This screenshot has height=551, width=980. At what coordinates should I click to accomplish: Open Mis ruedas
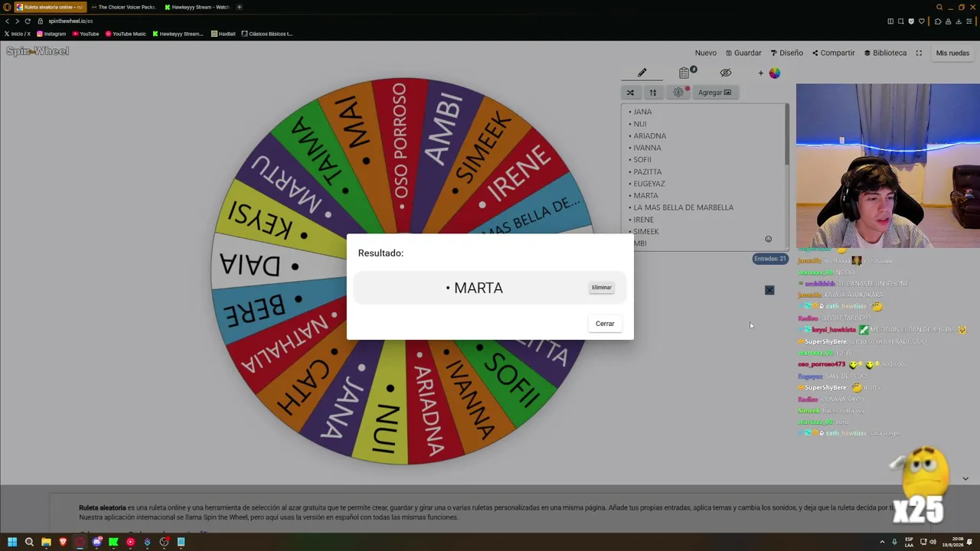coord(952,53)
